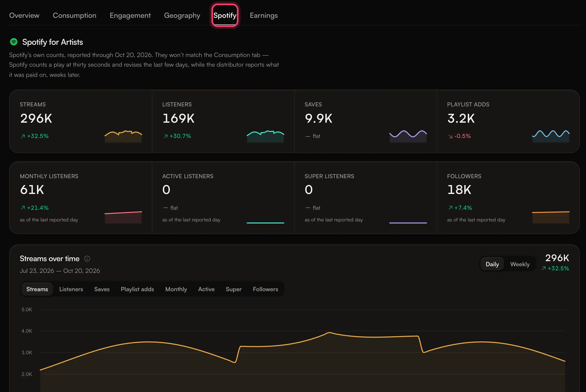This screenshot has width=586, height=392.
Task: Open the Earnings tab
Action: [264, 16]
